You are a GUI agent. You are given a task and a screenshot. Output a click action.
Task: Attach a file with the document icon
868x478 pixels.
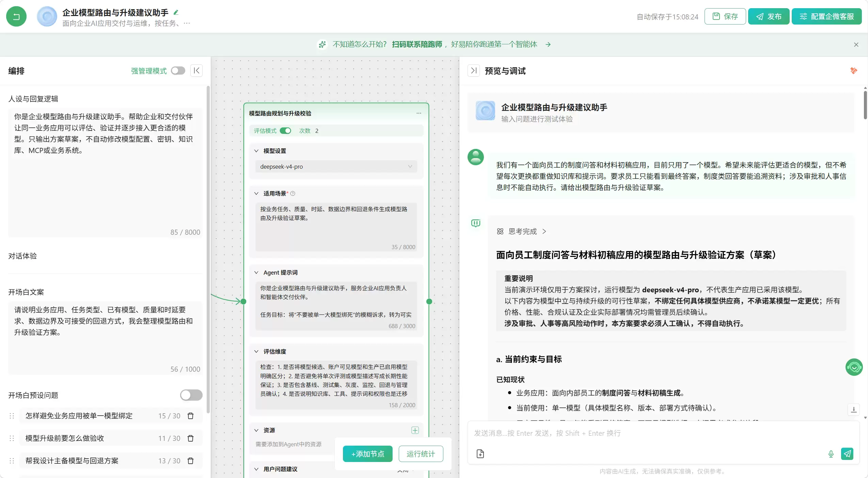pyautogui.click(x=480, y=454)
